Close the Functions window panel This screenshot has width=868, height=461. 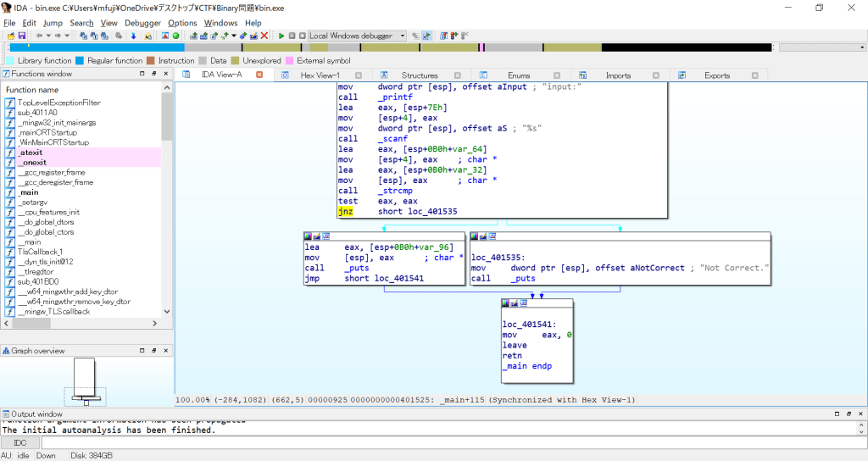[165, 74]
